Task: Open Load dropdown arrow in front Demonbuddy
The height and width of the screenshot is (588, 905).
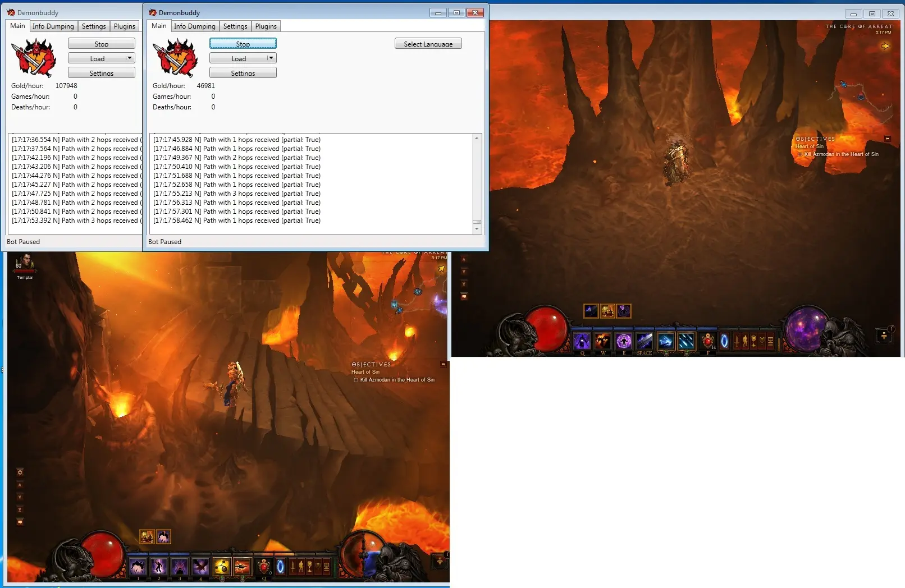Action: click(271, 58)
